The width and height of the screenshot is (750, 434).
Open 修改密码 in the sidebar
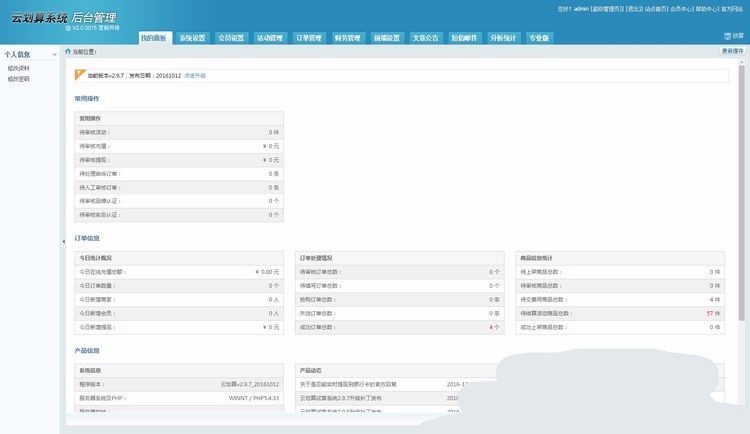tap(19, 78)
